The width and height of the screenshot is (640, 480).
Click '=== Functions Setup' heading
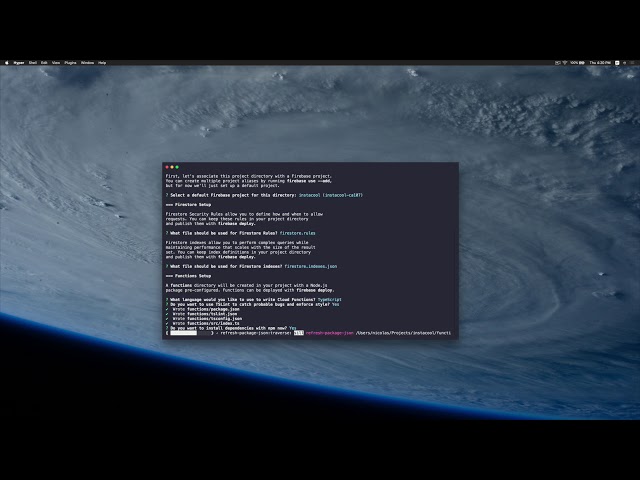[189, 276]
